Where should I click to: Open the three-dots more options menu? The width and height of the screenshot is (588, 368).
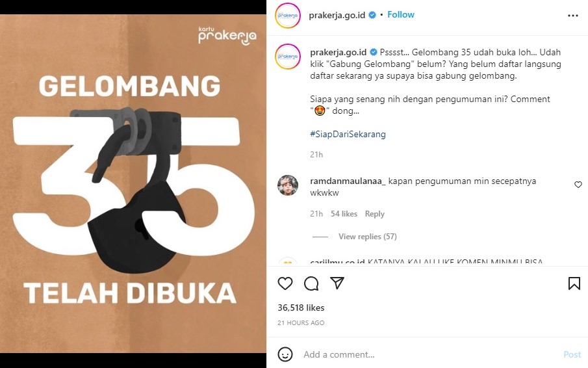tap(572, 16)
